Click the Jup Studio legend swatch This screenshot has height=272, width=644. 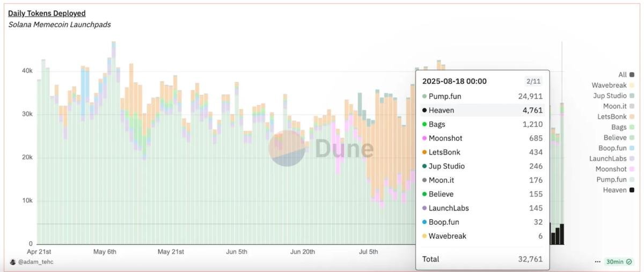[632, 95]
